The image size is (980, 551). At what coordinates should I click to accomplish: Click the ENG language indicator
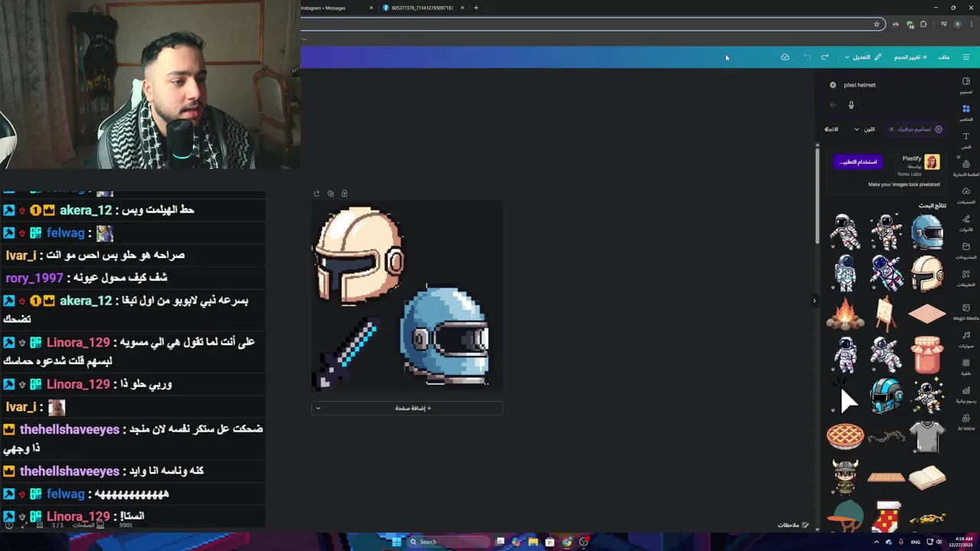915,542
